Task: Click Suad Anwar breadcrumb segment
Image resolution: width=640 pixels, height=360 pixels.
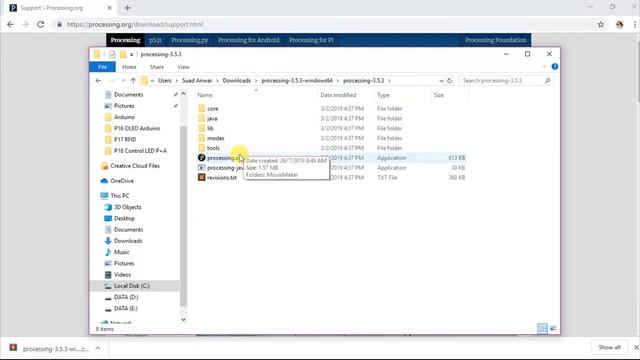Action: [x=197, y=81]
